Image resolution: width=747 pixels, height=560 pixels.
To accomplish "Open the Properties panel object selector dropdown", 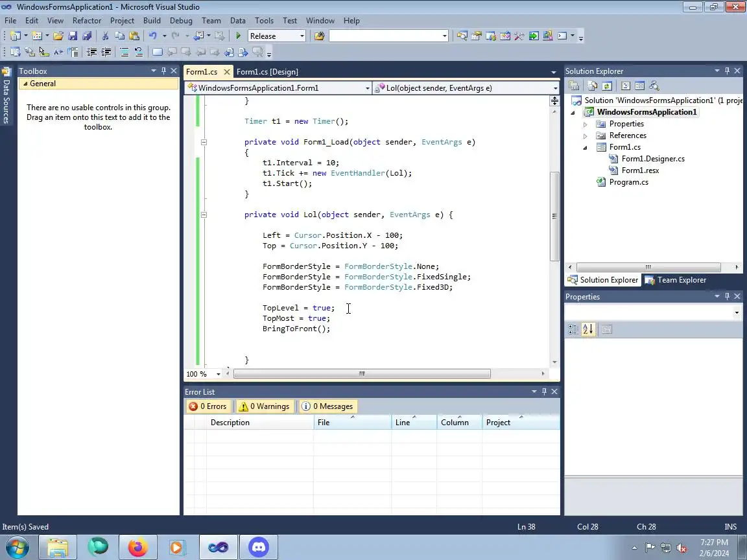I will (x=737, y=313).
